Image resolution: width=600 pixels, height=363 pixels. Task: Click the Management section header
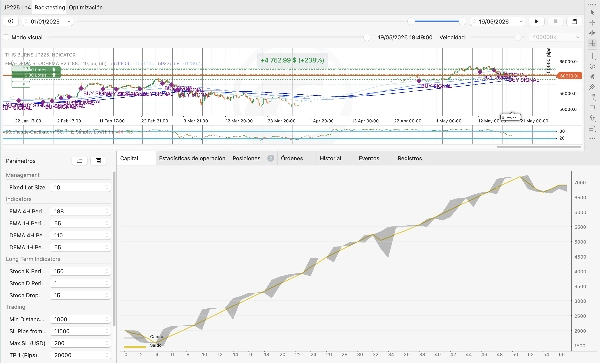(23, 175)
